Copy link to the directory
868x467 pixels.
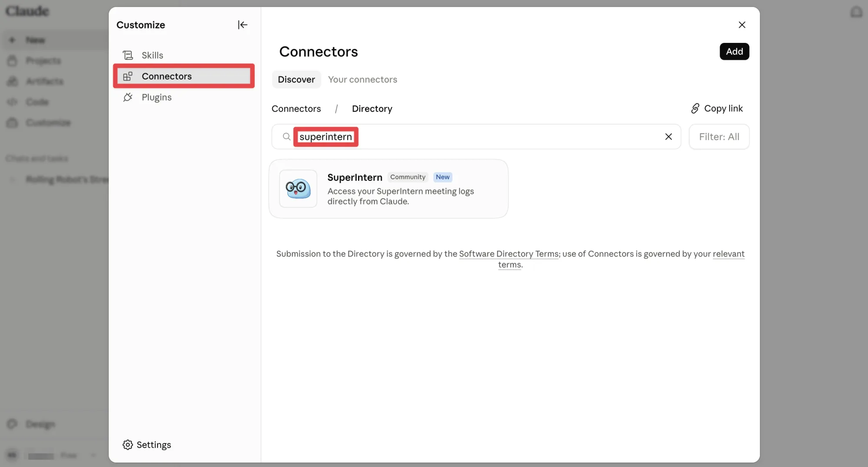tap(717, 108)
